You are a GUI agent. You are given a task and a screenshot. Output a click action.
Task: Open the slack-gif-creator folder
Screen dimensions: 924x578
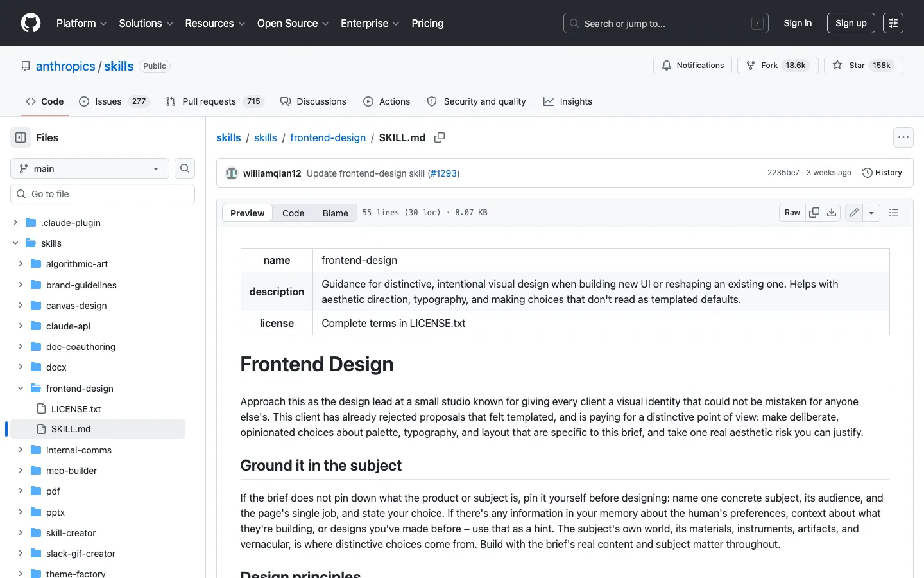click(81, 554)
